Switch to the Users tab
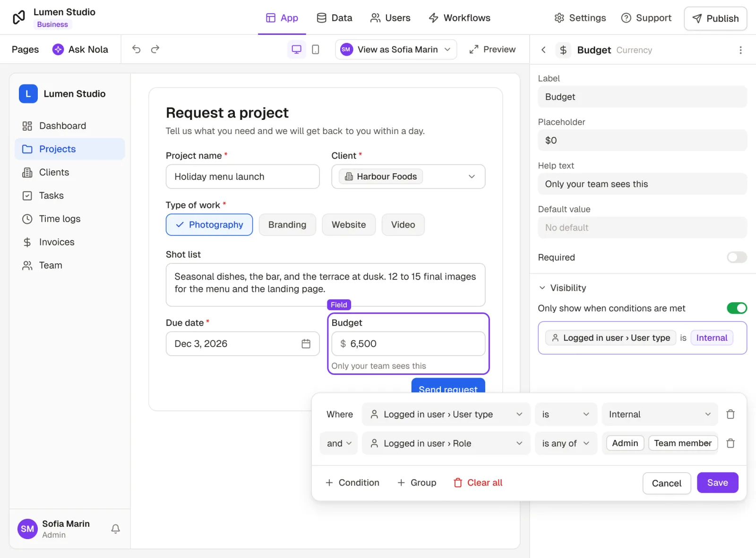This screenshot has width=756, height=558. tap(390, 18)
